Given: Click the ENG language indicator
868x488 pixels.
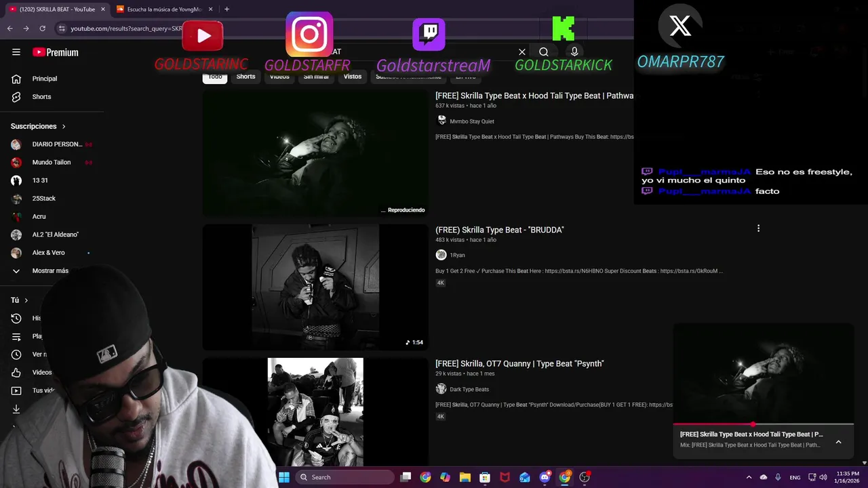Looking at the screenshot, I should click(795, 477).
